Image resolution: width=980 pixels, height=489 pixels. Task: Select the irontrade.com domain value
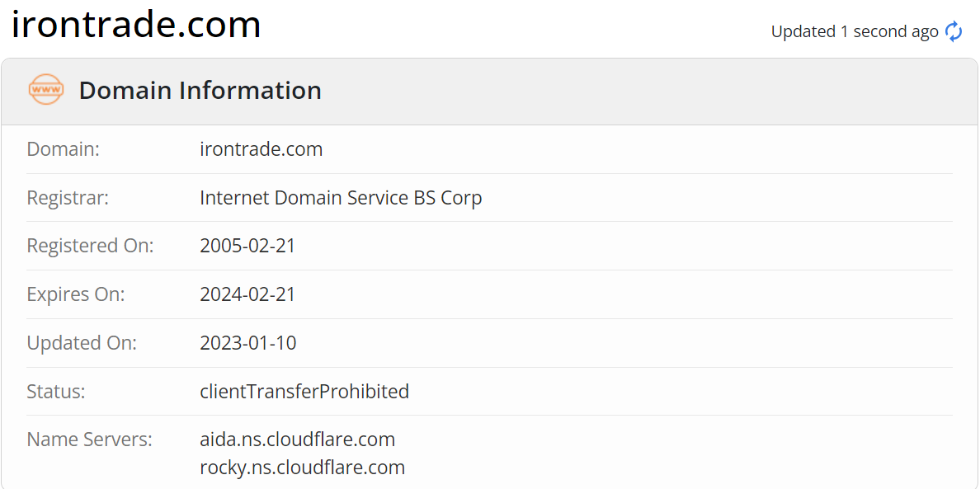[x=261, y=149]
